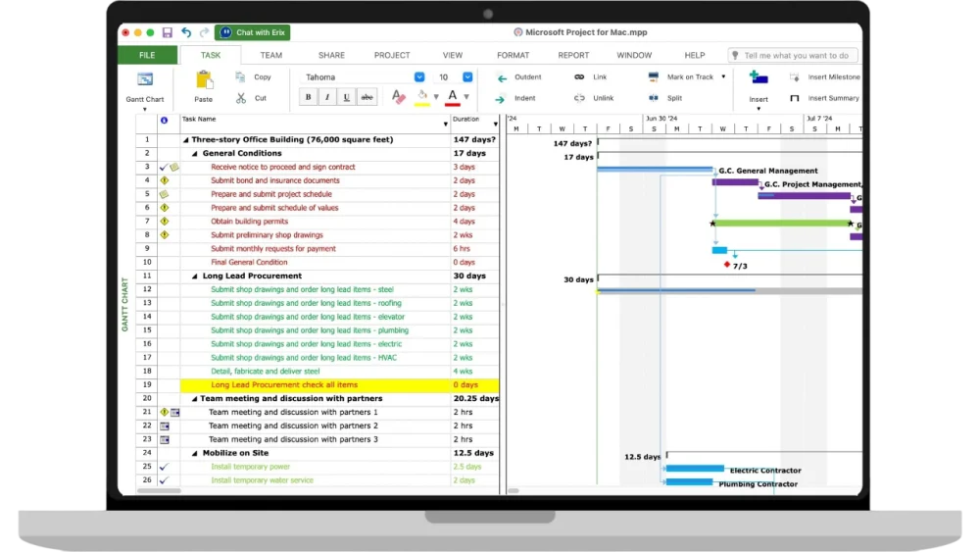Click the calendar indicator on row 22
This screenshot has width=980, height=552.
[x=165, y=427]
